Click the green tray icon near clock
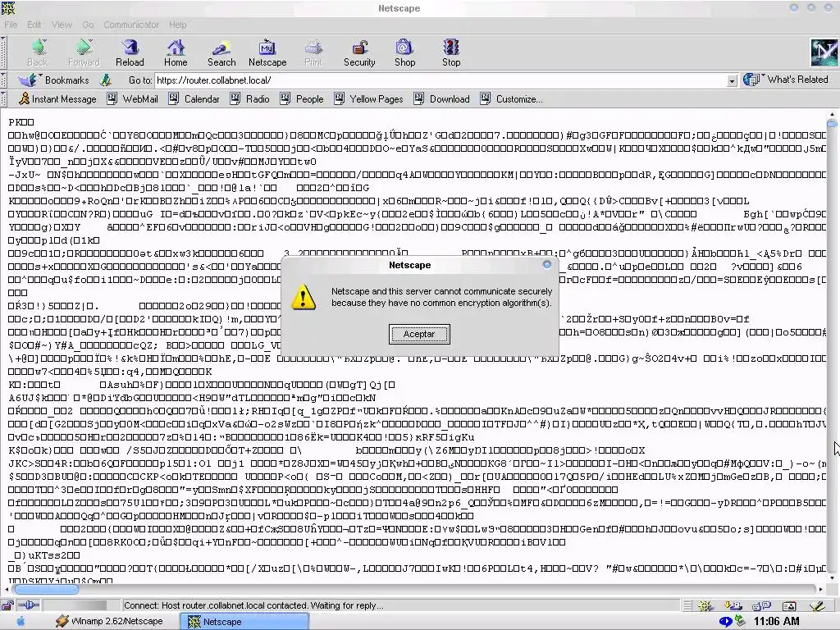840x630 pixels. click(740, 621)
